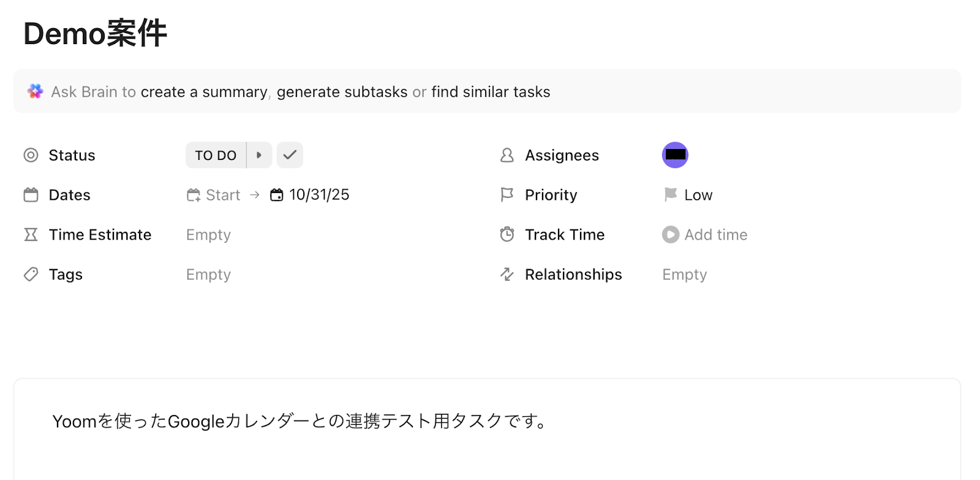Open the TO DO status dropdown
980x480 pixels.
click(216, 155)
